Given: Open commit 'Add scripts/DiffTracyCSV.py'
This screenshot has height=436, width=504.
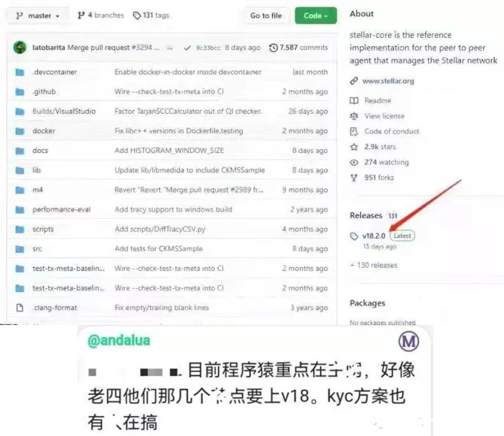Looking at the screenshot, I should 160,229.
